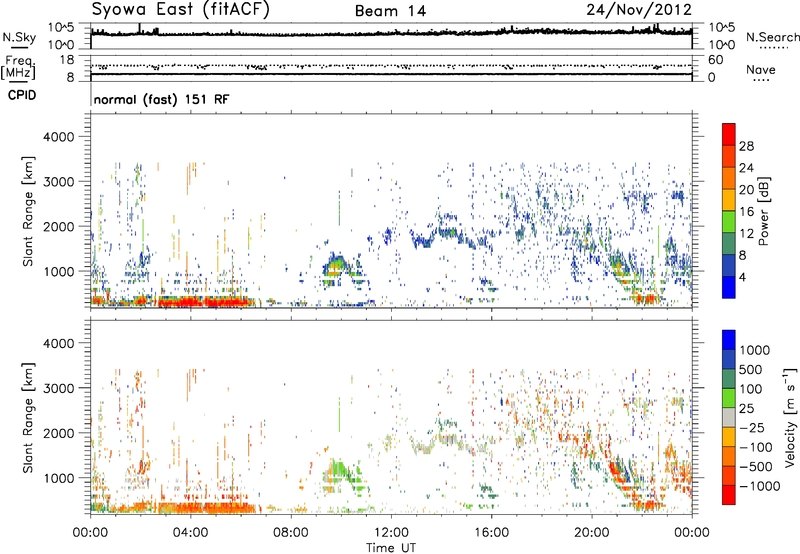Select the 12 dB label on power scale
Viewport: 800px width, 554px height.
746,234
